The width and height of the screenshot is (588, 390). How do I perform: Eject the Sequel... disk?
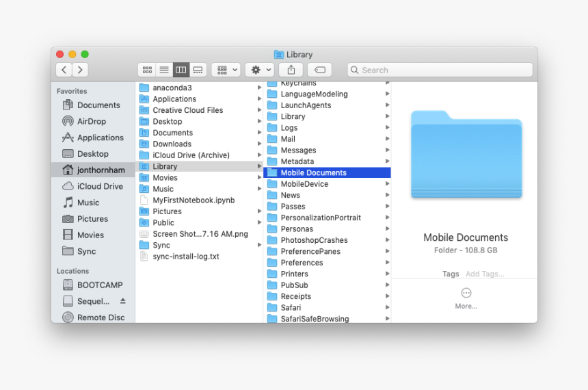click(x=123, y=301)
